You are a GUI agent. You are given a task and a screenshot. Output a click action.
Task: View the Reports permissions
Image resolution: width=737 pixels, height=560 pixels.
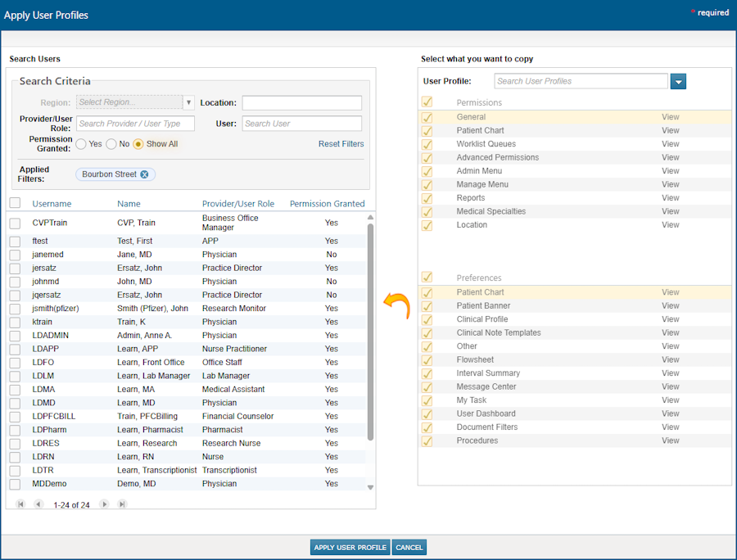point(670,198)
